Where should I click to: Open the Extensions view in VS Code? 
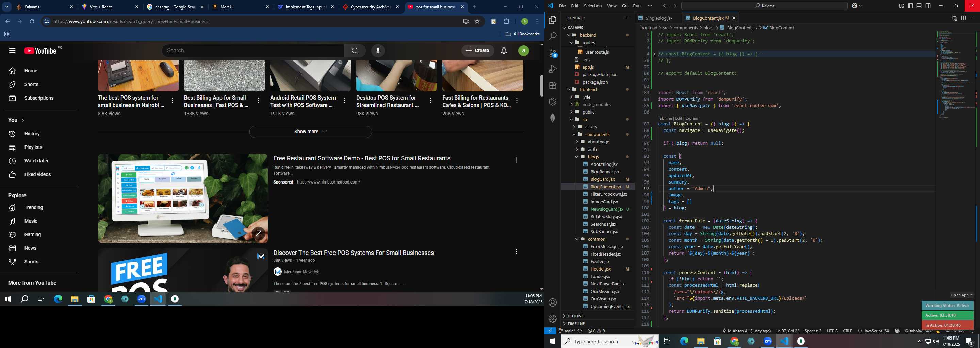[x=552, y=86]
